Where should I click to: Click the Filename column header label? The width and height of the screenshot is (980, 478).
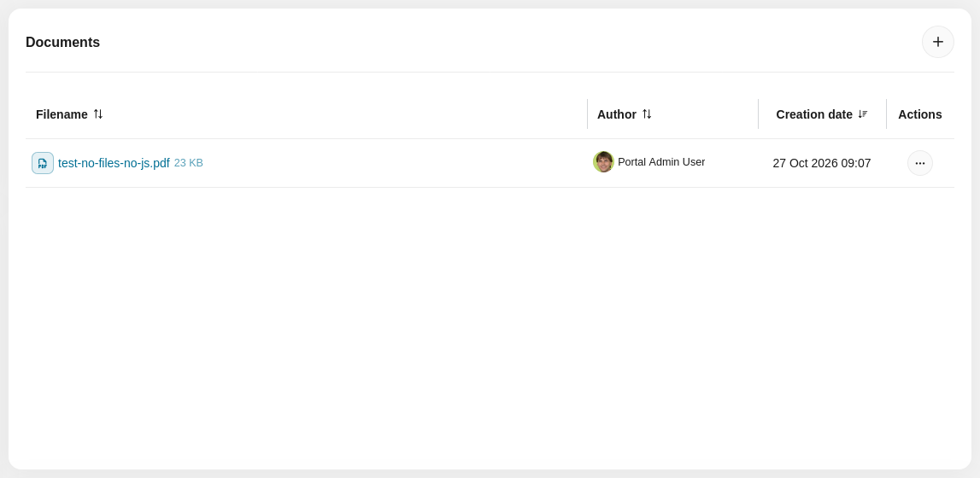click(62, 114)
